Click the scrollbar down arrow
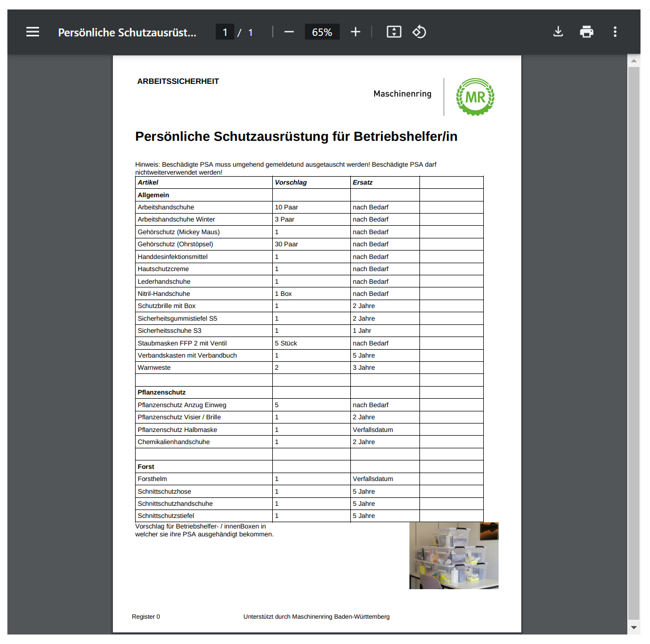The width and height of the screenshot is (650, 644). [634, 628]
